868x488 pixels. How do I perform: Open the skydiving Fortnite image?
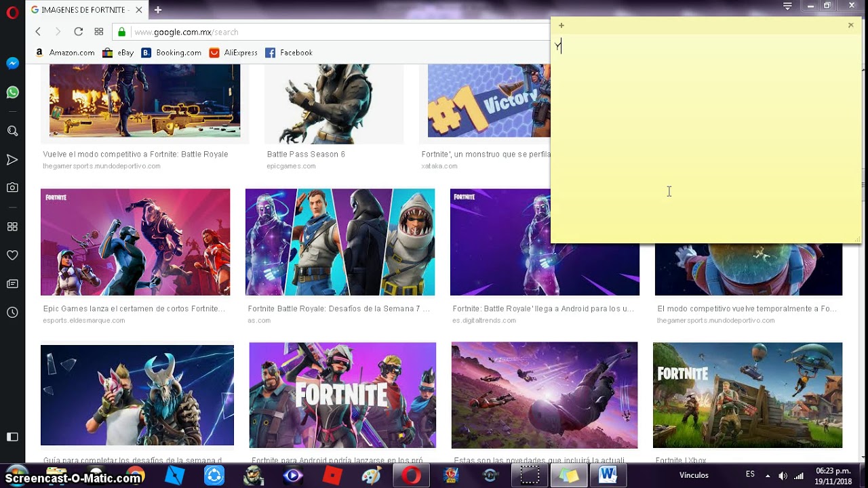545,395
